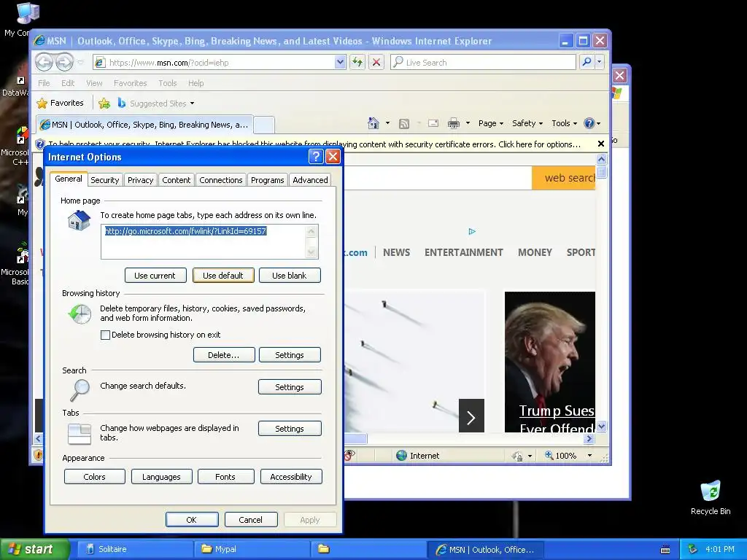
Task: Open the recent pages dropdown arrow
Action: [80, 63]
